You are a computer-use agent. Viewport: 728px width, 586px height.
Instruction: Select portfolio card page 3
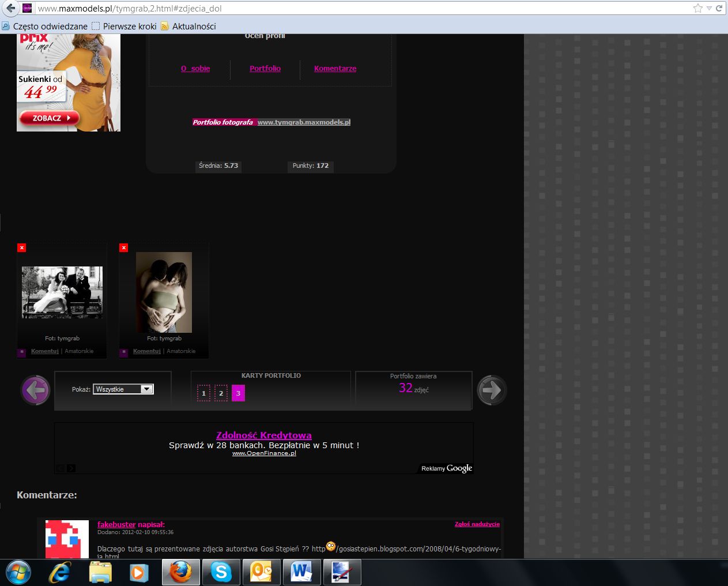[x=238, y=393]
